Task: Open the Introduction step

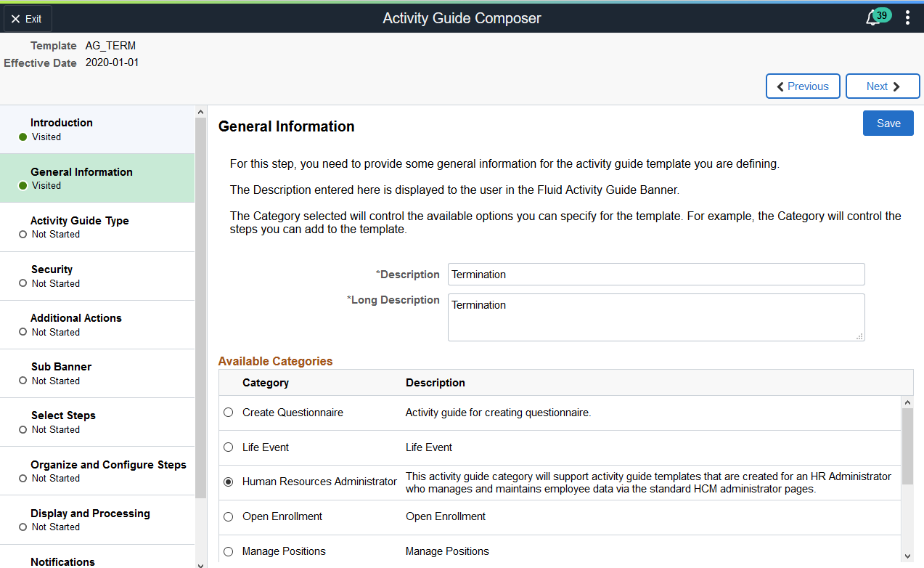Action: (97, 129)
